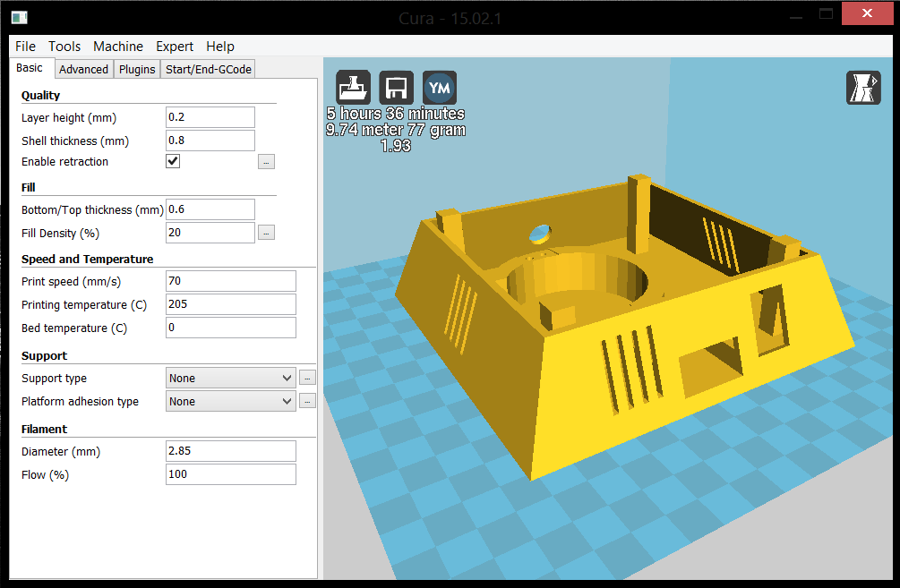Close the Cura window
900x588 pixels.
pos(867,13)
